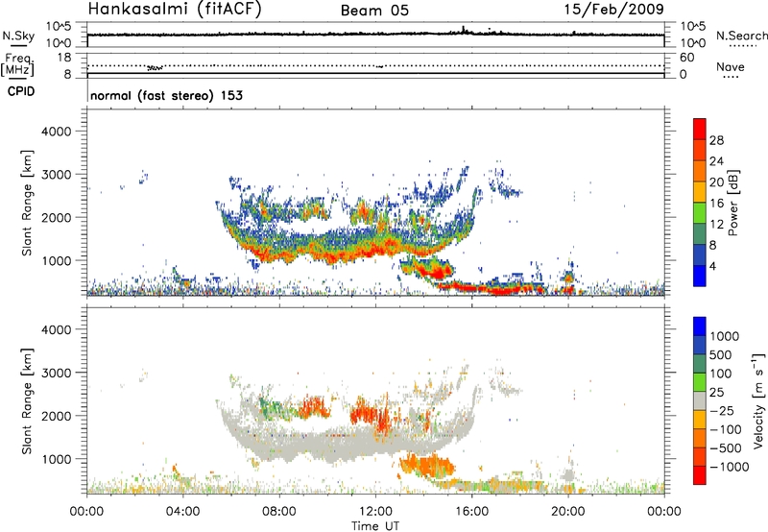
Task: Click the '12:00' time axis label
Action: (x=375, y=512)
